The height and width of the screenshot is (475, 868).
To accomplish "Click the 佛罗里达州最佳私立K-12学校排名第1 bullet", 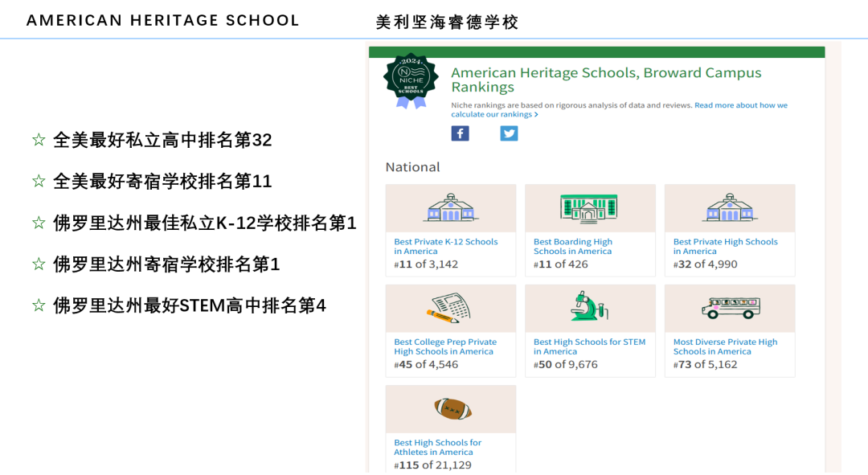I will click(x=205, y=223).
